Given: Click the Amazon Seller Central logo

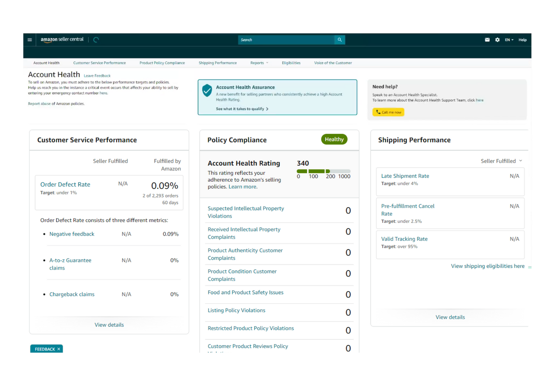Looking at the screenshot, I should [62, 40].
